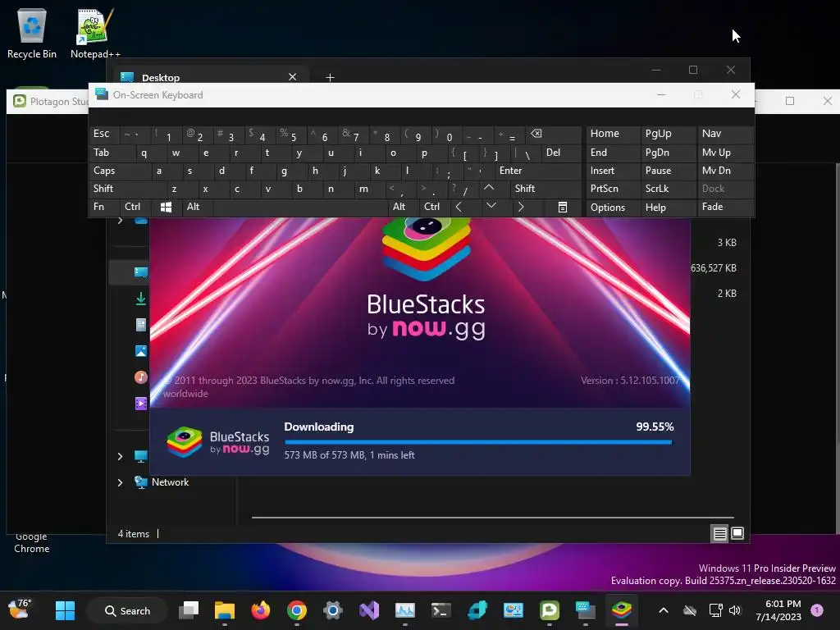This screenshot has height=630, width=840.
Task: Click the Esc key on On-Screen Keyboard
Action: tap(104, 134)
